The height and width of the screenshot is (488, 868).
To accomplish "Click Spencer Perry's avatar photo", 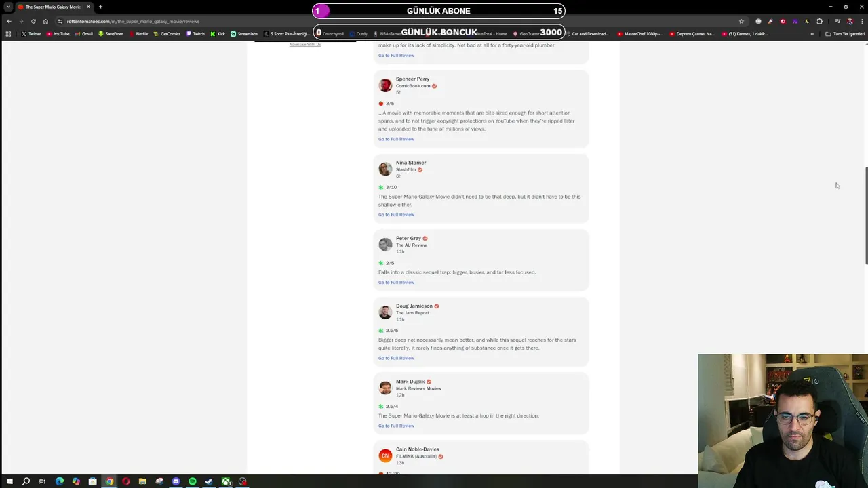I will click(385, 85).
